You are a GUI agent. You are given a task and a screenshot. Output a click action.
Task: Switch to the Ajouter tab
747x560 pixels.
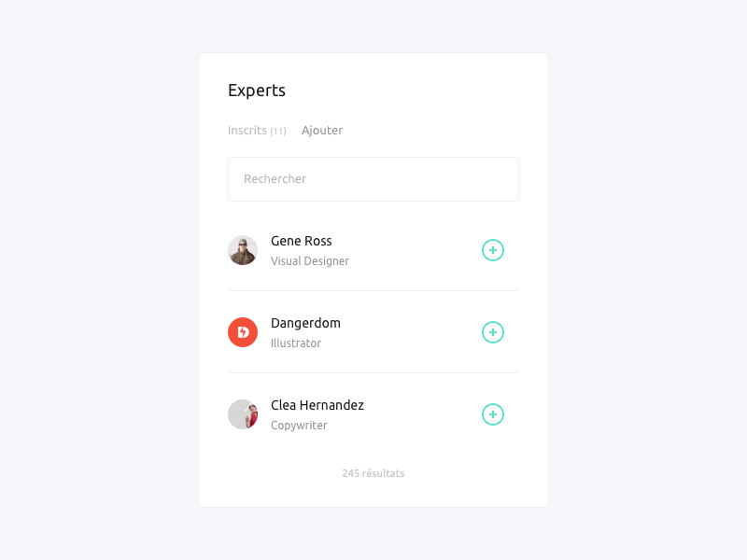pos(322,131)
